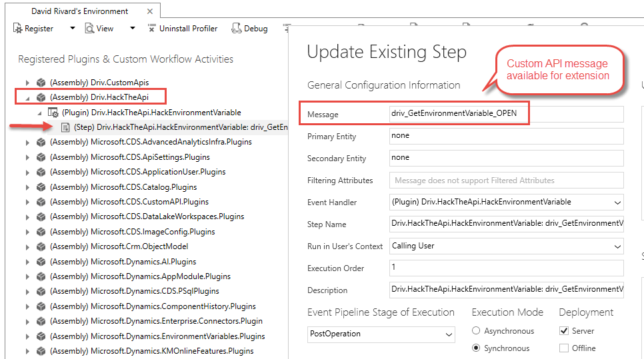Click the HackEnvironmentVariable plugin icon
Screen dimensions: 644x359
click(53, 113)
